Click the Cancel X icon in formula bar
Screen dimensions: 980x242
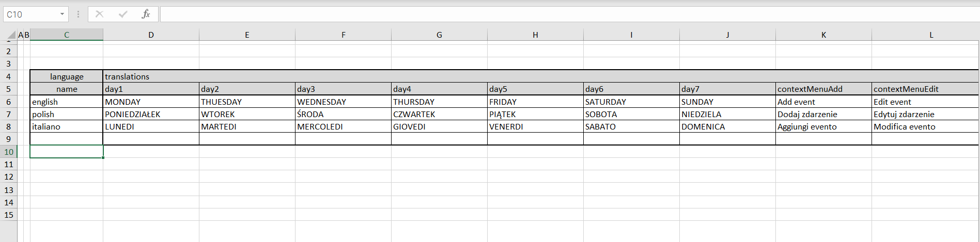coord(100,14)
